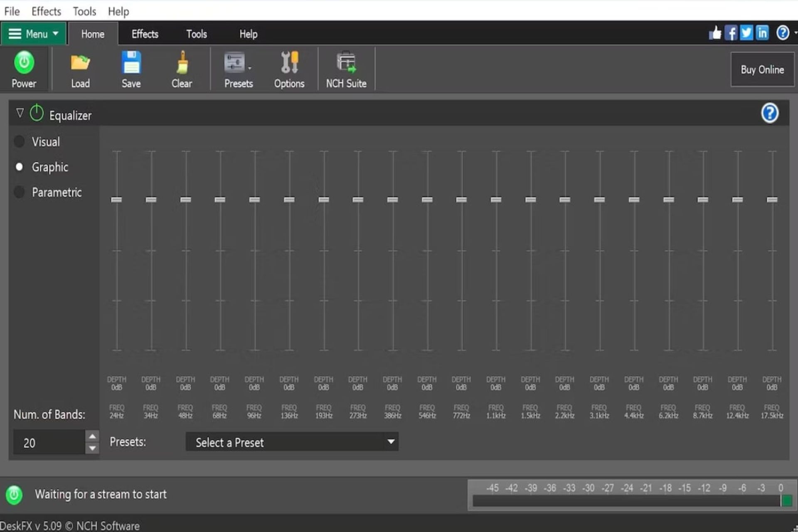The height and width of the screenshot is (532, 798).
Task: Click the 1.1kHz band slider handle
Action: [496, 199]
